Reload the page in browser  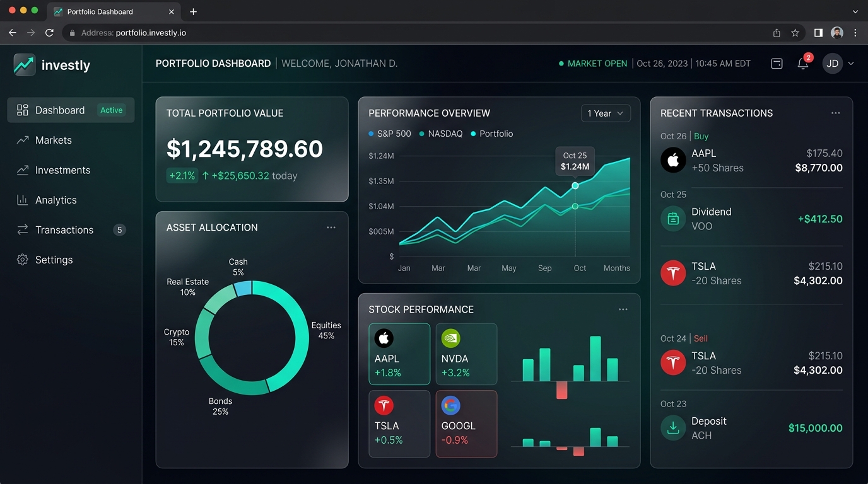[x=49, y=33]
